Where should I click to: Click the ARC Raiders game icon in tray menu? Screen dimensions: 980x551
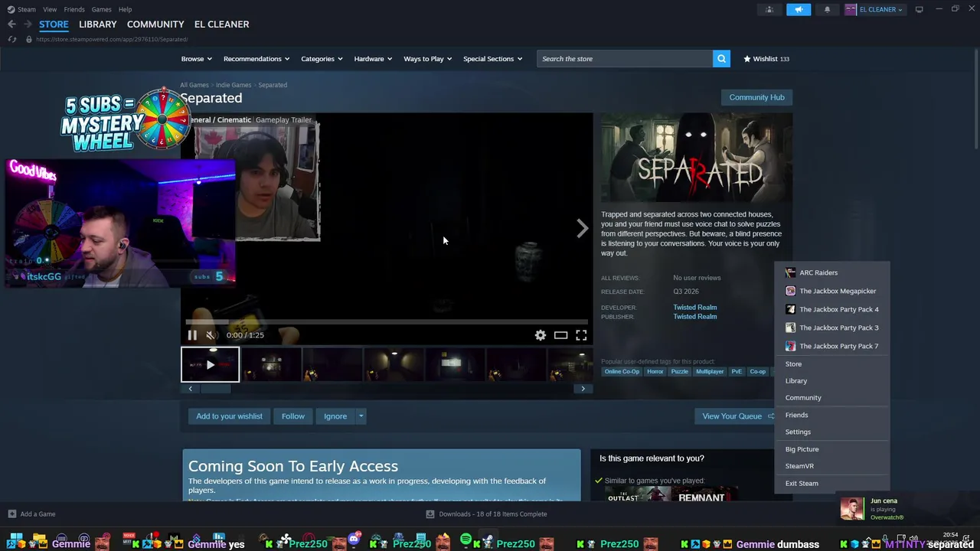[x=790, y=272]
